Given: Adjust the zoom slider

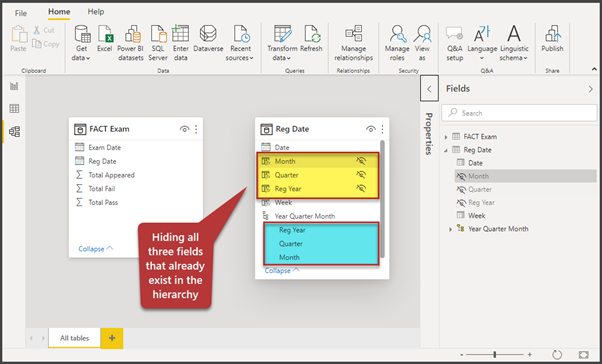Looking at the screenshot, I should (x=495, y=354).
